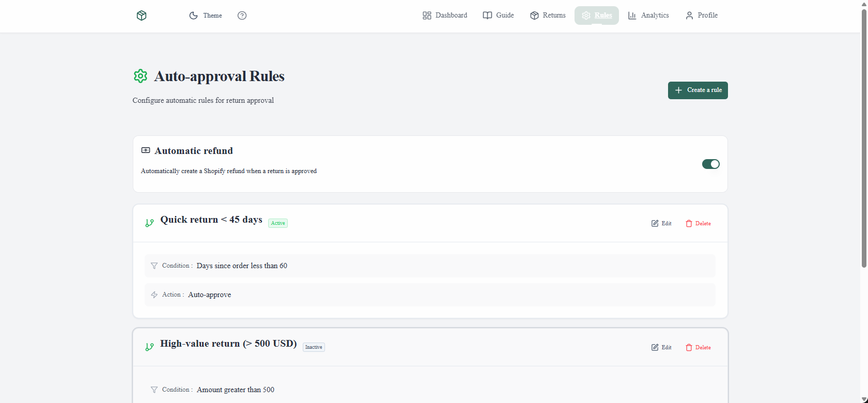The width and height of the screenshot is (868, 403).
Task: Open the Returns page
Action: (548, 16)
